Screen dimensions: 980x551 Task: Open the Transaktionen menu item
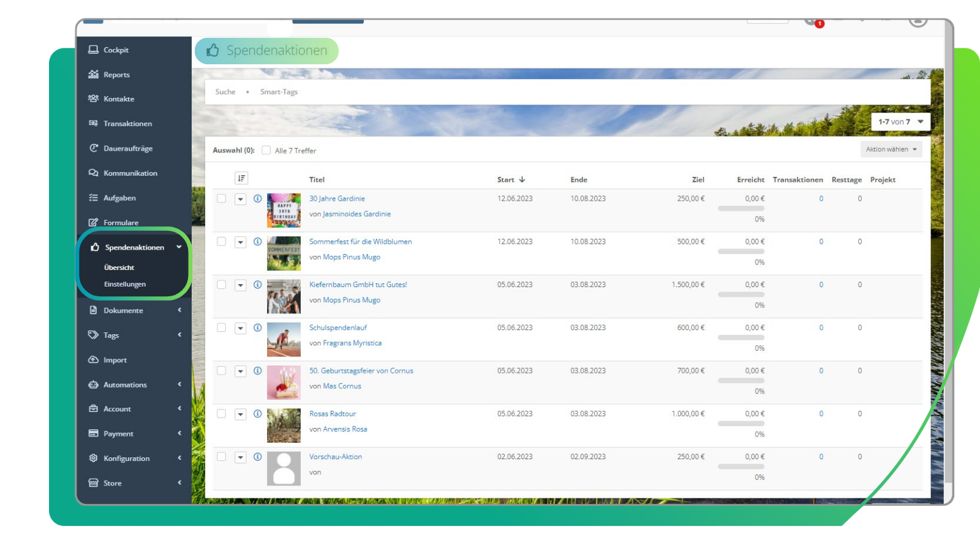tap(127, 124)
